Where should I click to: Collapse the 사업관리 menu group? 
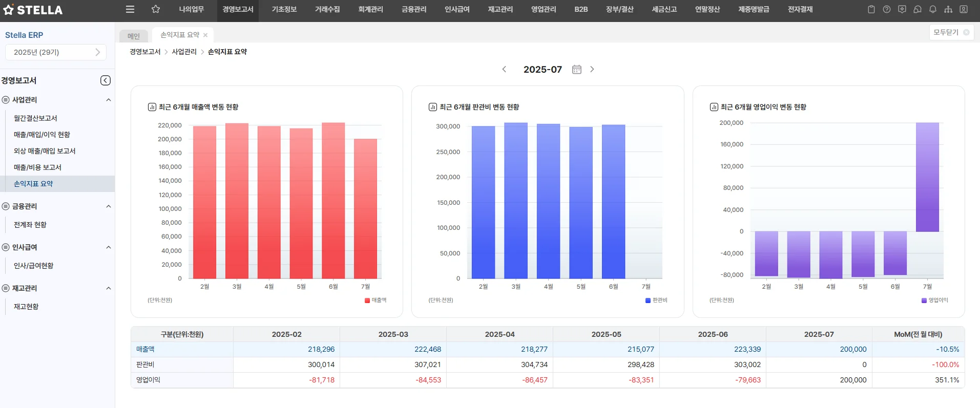point(108,100)
